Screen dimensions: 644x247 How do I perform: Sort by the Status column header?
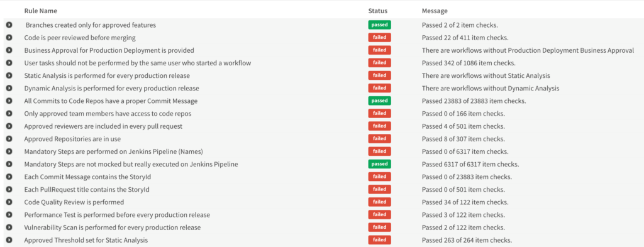[x=378, y=11]
